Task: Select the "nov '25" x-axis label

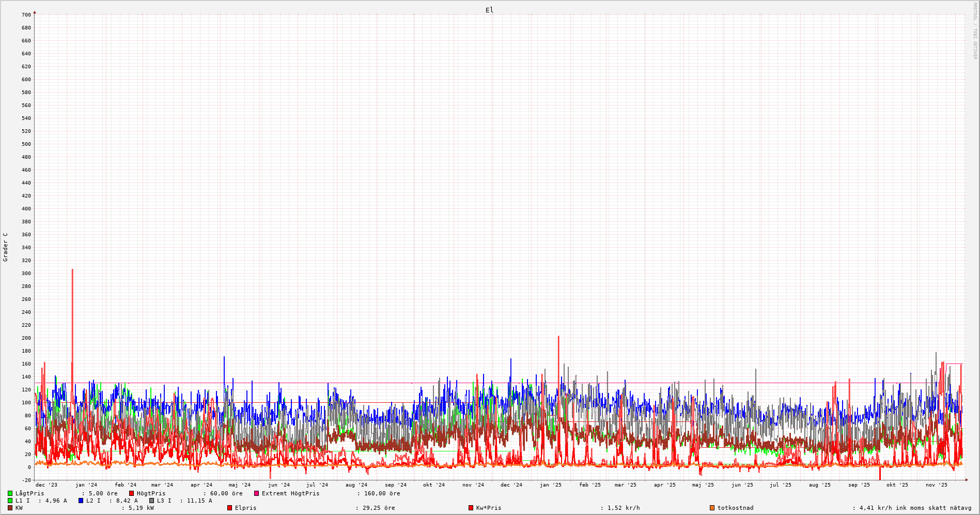Action: [937, 485]
